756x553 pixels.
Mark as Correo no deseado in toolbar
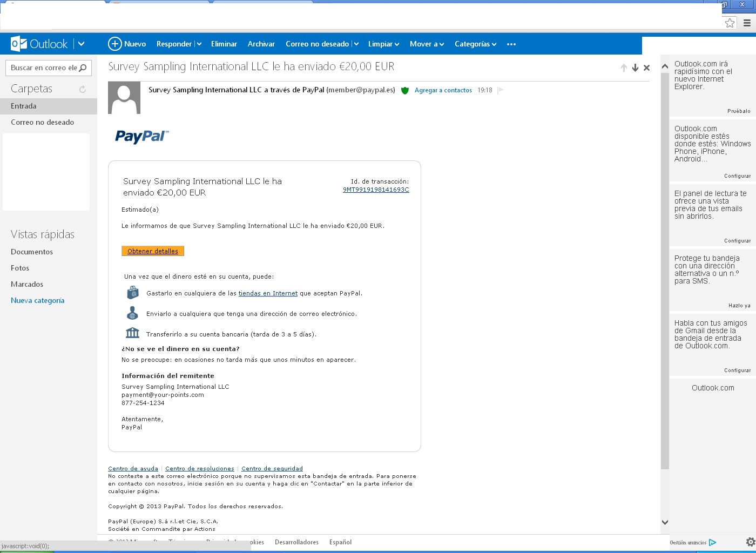click(317, 44)
